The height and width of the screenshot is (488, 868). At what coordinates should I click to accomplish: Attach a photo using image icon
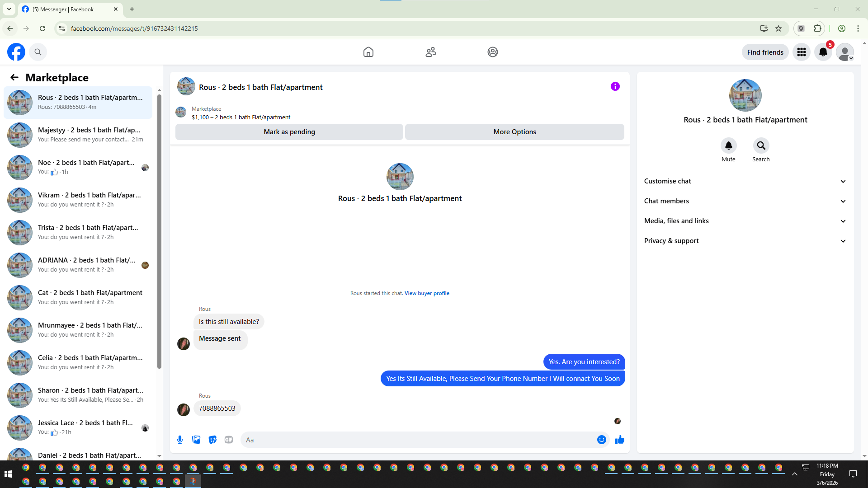(x=196, y=440)
